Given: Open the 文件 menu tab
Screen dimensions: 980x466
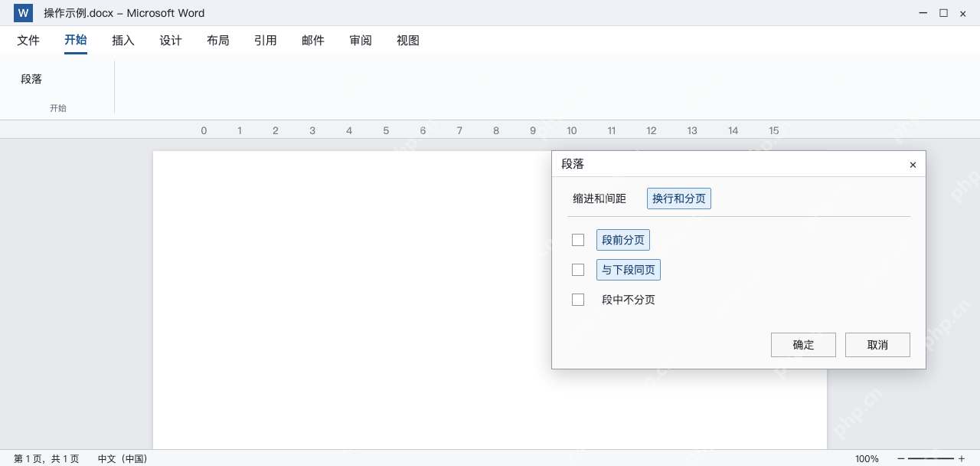Looking at the screenshot, I should [x=28, y=41].
